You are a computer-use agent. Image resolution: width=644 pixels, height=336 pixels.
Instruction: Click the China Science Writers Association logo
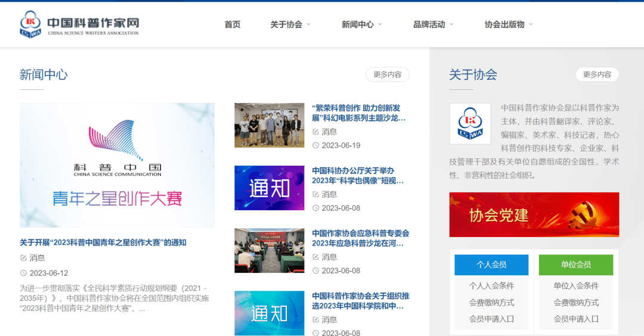(80, 24)
